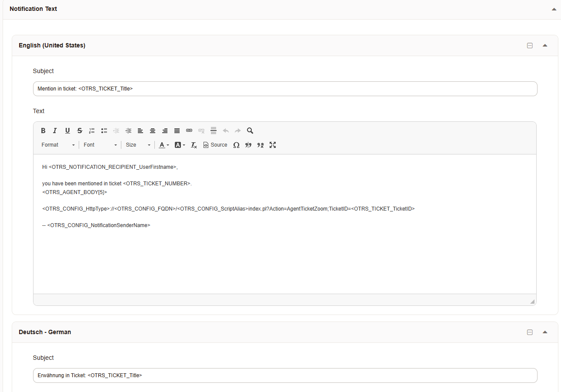
Task: Collapse the Notification Text section
Action: [x=554, y=9]
